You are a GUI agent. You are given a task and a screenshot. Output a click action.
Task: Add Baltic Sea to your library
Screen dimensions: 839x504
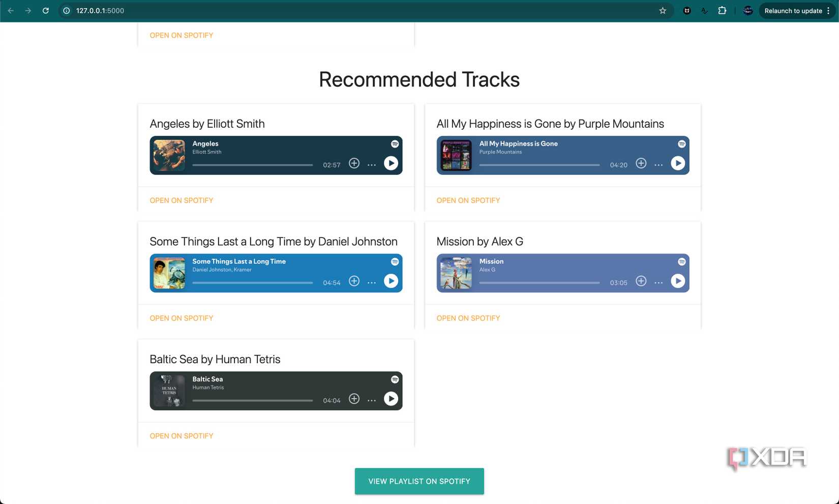pos(354,399)
